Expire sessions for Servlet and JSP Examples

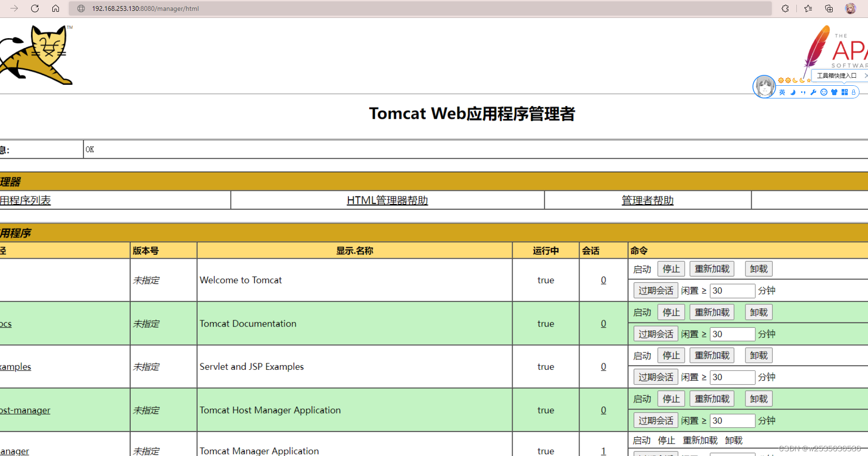tap(656, 377)
